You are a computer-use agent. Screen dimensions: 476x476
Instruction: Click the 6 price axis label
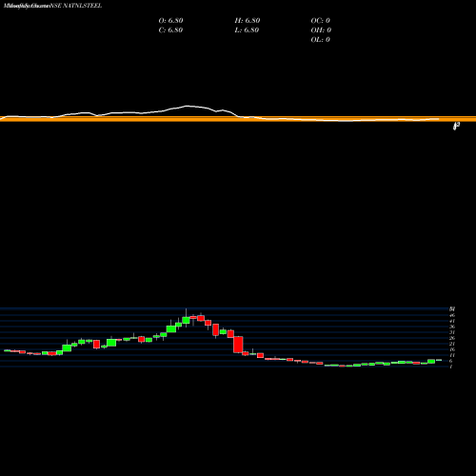(x=451, y=361)
